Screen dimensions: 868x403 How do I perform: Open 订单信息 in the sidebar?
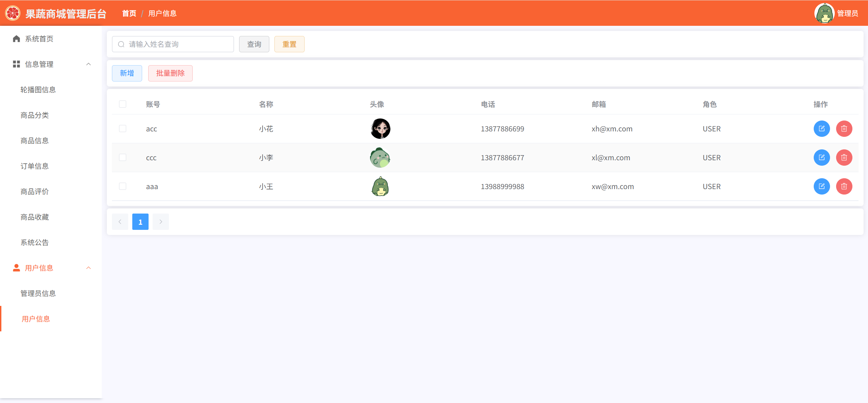click(x=35, y=166)
